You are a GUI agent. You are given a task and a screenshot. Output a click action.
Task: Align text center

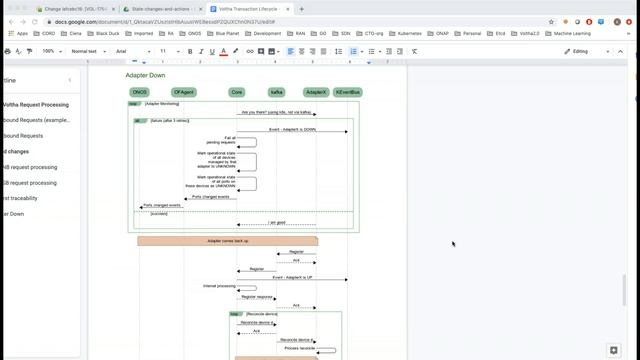pos(302,51)
